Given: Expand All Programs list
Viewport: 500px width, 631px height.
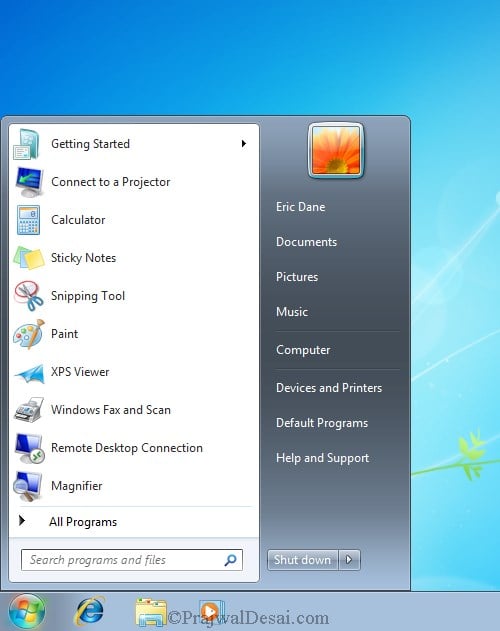Looking at the screenshot, I should [x=83, y=522].
